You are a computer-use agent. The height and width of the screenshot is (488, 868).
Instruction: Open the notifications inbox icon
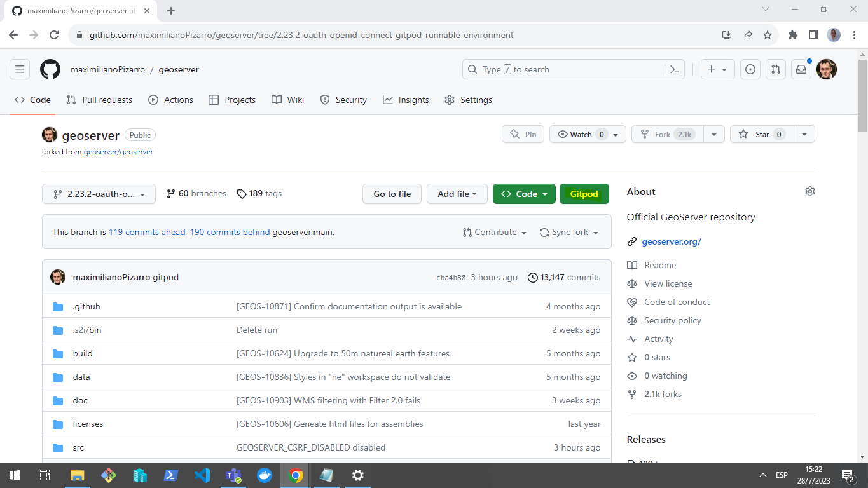pos(801,69)
